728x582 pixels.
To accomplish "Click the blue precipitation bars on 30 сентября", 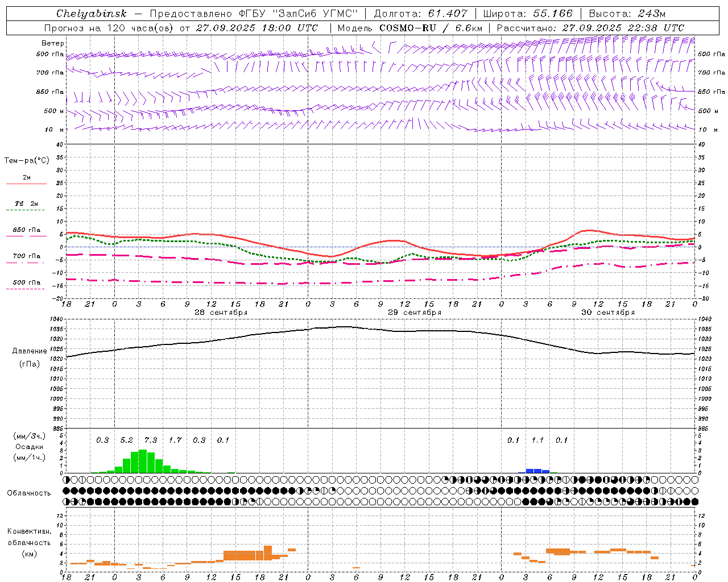I will coord(537,471).
